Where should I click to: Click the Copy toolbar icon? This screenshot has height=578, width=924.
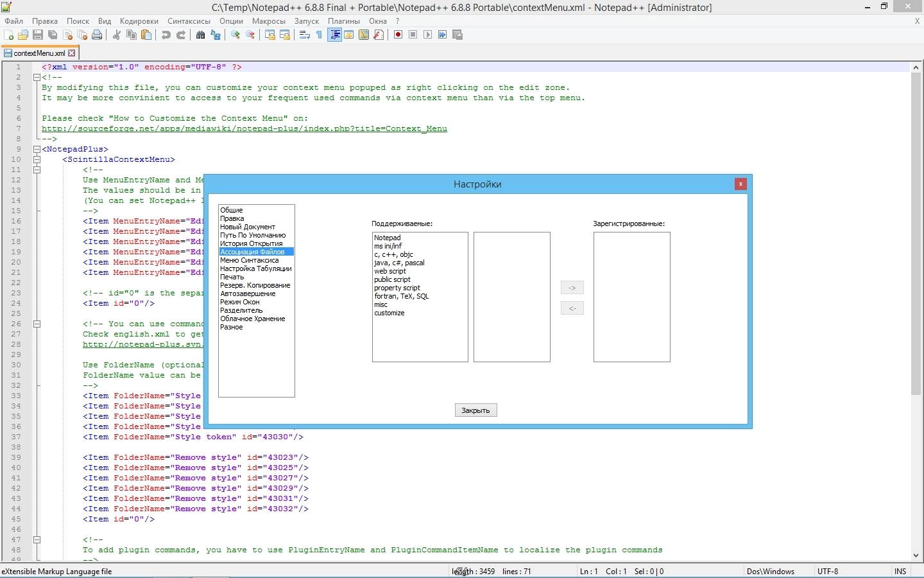pos(132,35)
